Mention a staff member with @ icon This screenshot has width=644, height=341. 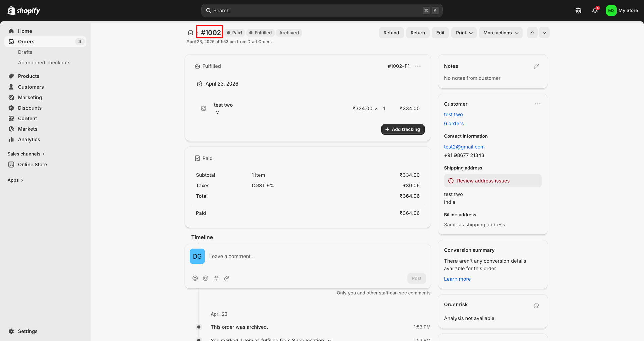pyautogui.click(x=206, y=278)
